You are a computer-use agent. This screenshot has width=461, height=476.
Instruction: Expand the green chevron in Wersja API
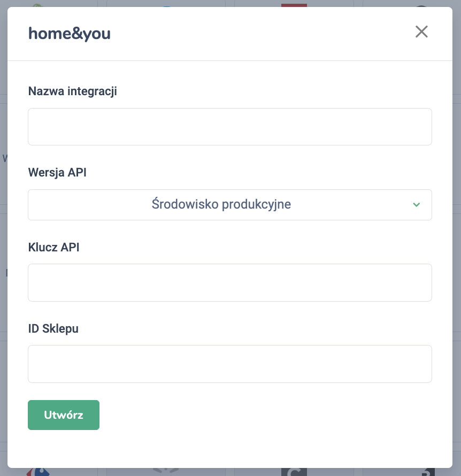417,205
